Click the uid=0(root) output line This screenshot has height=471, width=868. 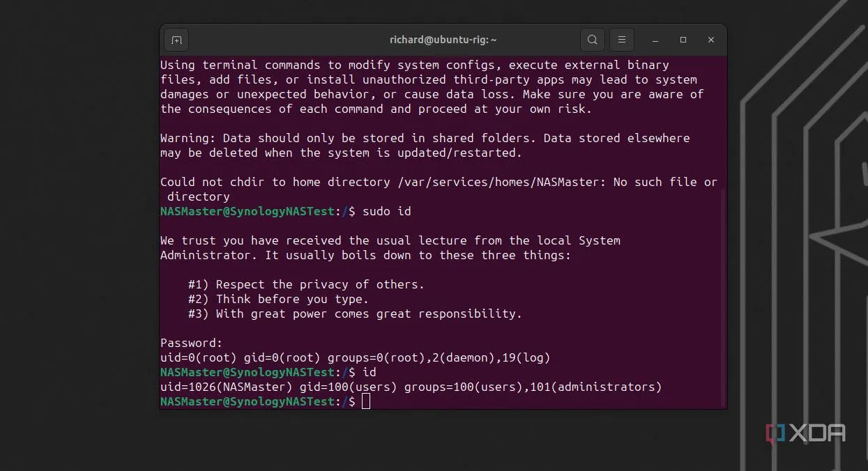coord(355,357)
